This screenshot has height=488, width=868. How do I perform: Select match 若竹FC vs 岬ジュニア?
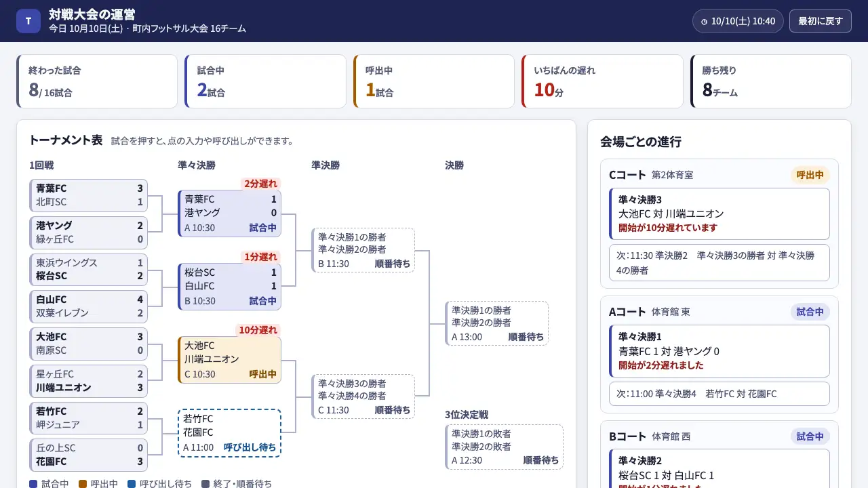(89, 418)
